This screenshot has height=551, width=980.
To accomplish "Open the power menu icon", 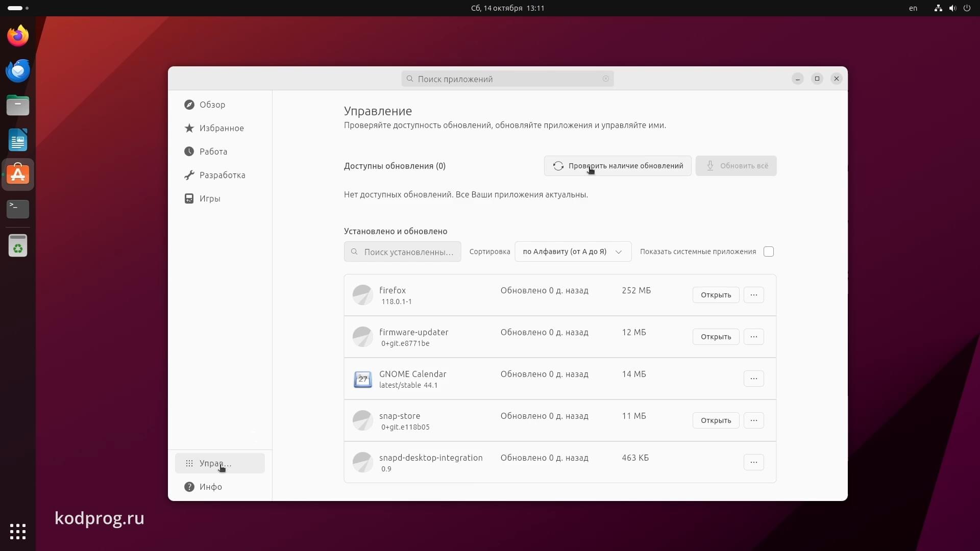I will pos(967,8).
